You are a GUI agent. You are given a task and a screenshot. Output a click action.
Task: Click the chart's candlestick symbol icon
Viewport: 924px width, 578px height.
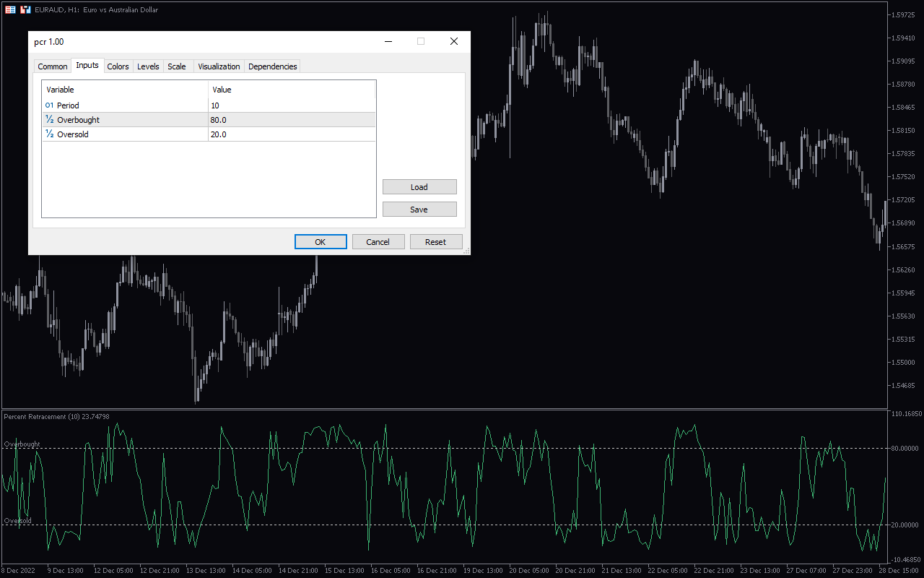(25, 9)
